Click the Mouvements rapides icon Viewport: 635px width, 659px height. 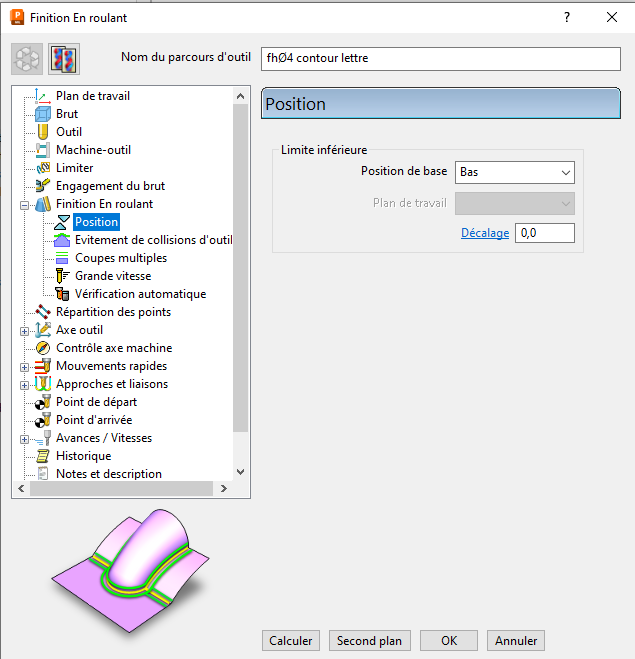click(43, 366)
